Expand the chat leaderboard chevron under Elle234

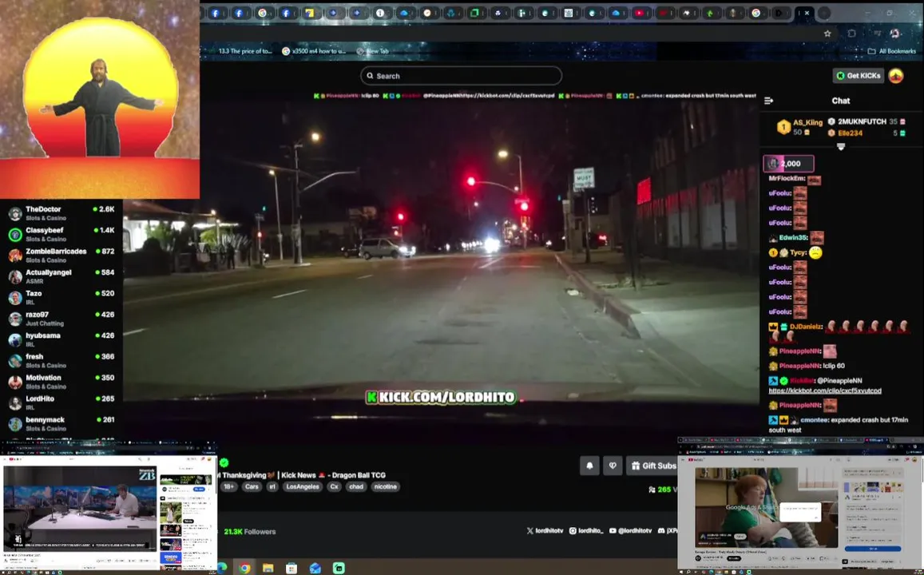point(841,146)
